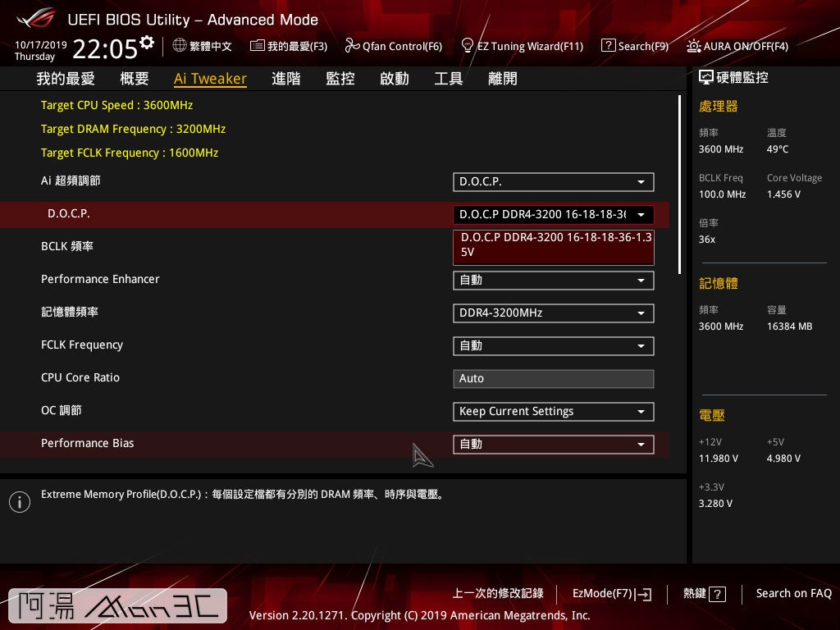This screenshot has width=840, height=630.
Task: Select the Ai Tweaker tab
Action: 210,79
